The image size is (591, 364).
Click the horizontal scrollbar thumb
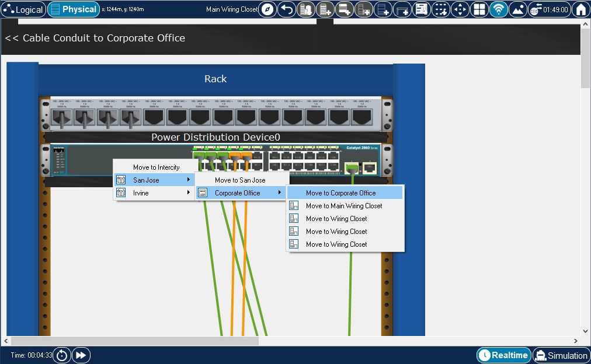point(134,341)
